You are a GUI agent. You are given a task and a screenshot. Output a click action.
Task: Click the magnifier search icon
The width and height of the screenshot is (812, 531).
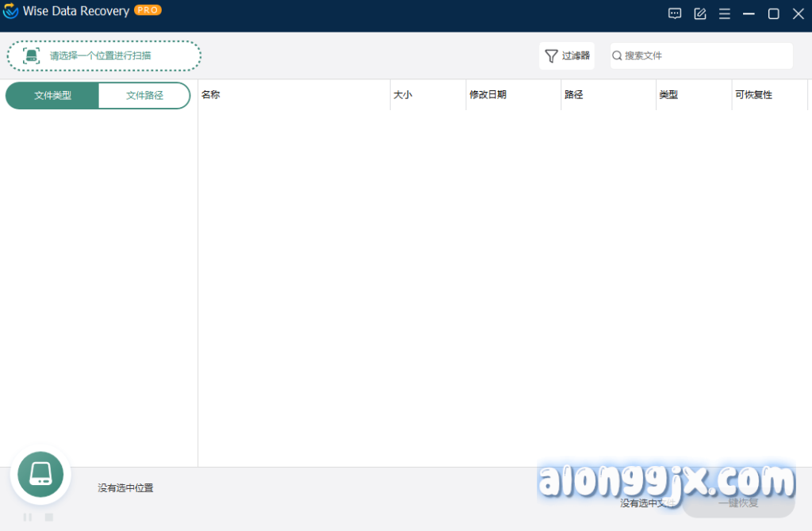point(617,55)
